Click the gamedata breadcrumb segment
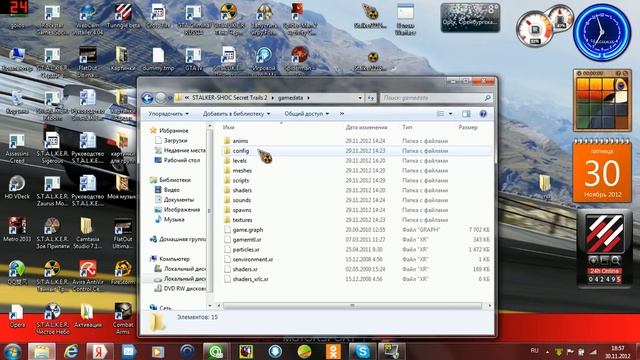The width and height of the screenshot is (640, 360). pos(290,98)
